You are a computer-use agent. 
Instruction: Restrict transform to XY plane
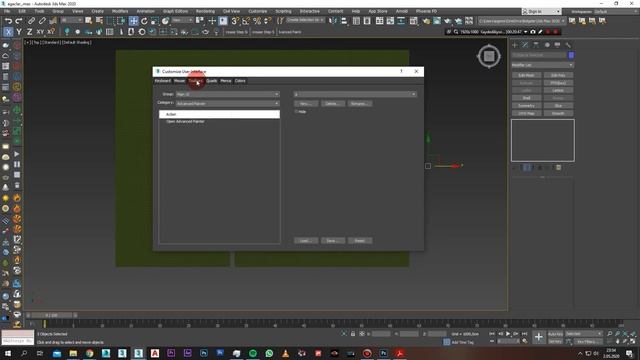(x=40, y=32)
